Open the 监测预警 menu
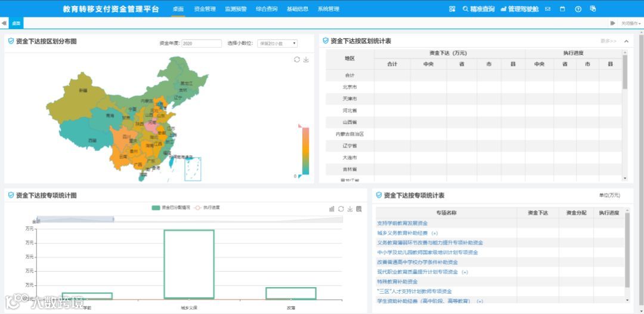Screen dimensions: 644x314 (236, 8)
